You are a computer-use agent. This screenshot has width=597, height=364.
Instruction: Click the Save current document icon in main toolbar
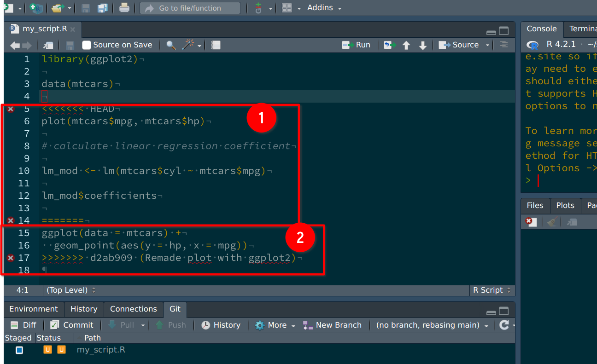(86, 8)
